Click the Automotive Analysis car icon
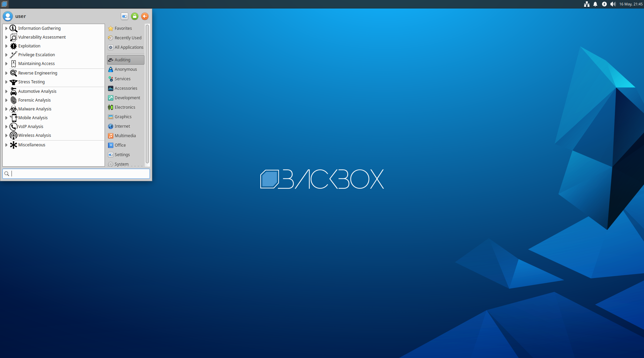The image size is (644, 358). pyautogui.click(x=14, y=91)
